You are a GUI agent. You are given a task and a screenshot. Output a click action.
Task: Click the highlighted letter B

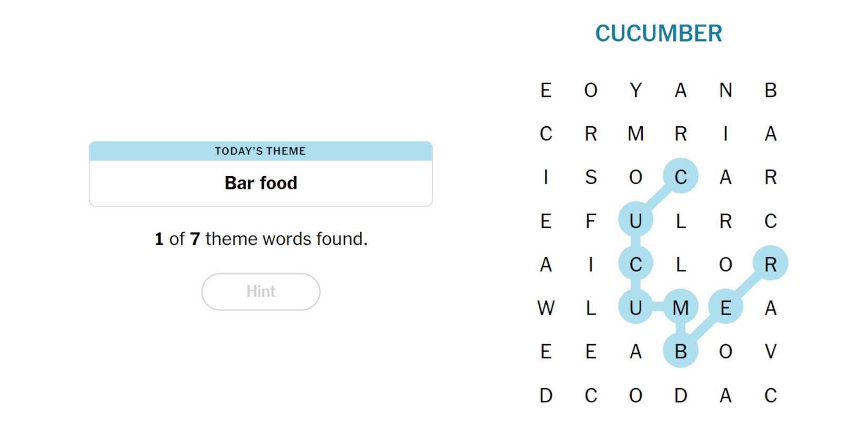[681, 351]
